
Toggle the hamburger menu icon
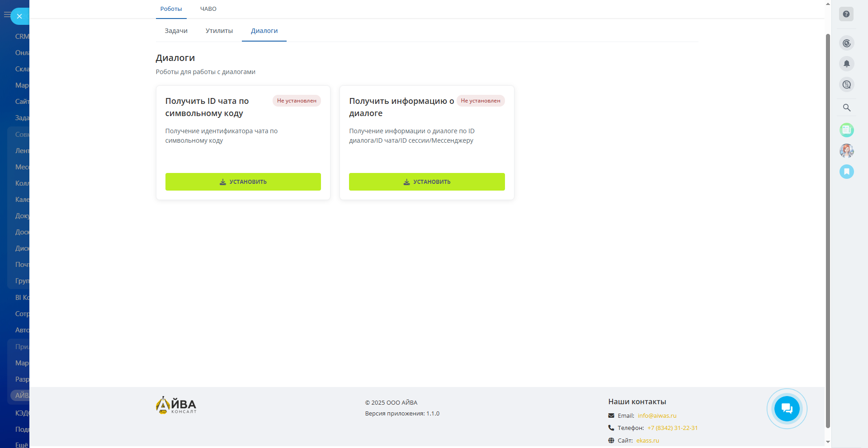click(x=7, y=15)
